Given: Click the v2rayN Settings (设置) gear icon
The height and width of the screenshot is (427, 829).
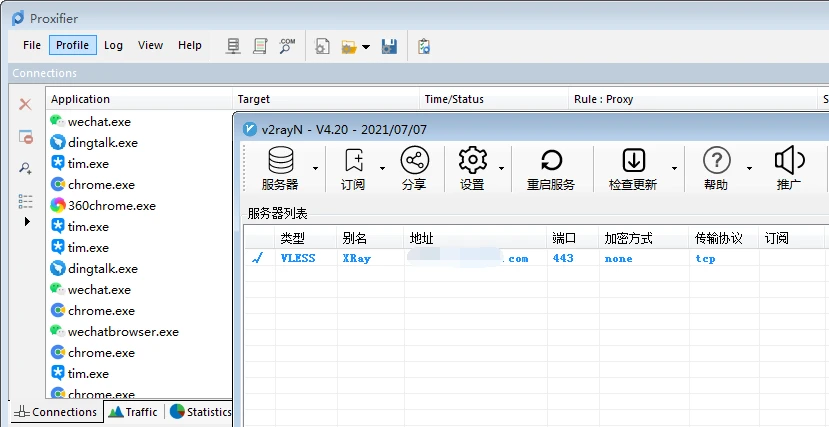Looking at the screenshot, I should [473, 160].
